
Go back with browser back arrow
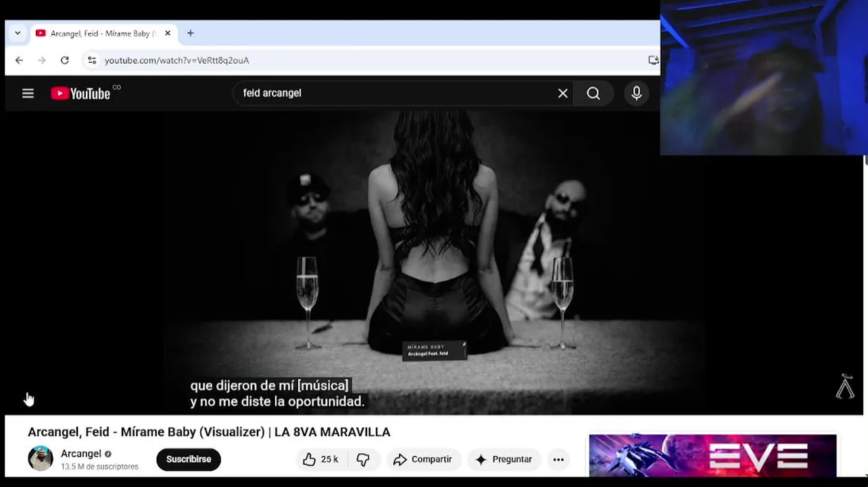(19, 60)
